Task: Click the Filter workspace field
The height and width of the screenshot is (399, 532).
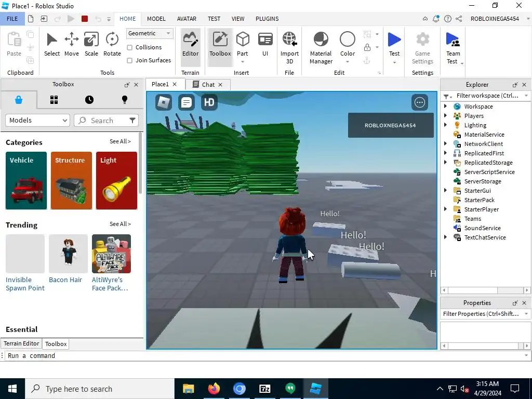Action: coord(487,96)
